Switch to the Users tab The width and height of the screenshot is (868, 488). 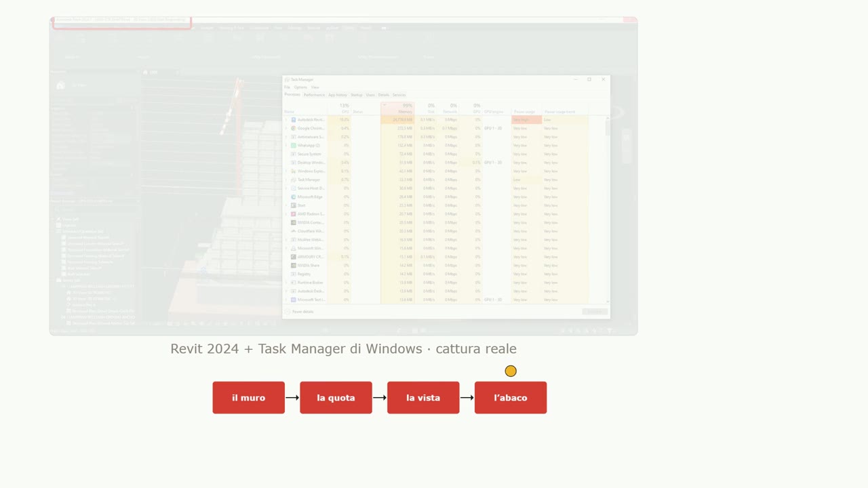(x=370, y=95)
